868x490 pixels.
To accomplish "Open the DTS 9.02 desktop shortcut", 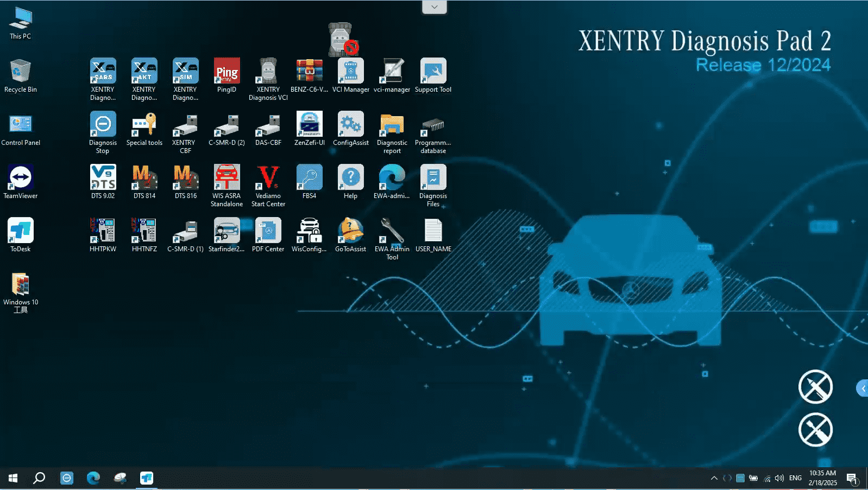I will (x=103, y=179).
